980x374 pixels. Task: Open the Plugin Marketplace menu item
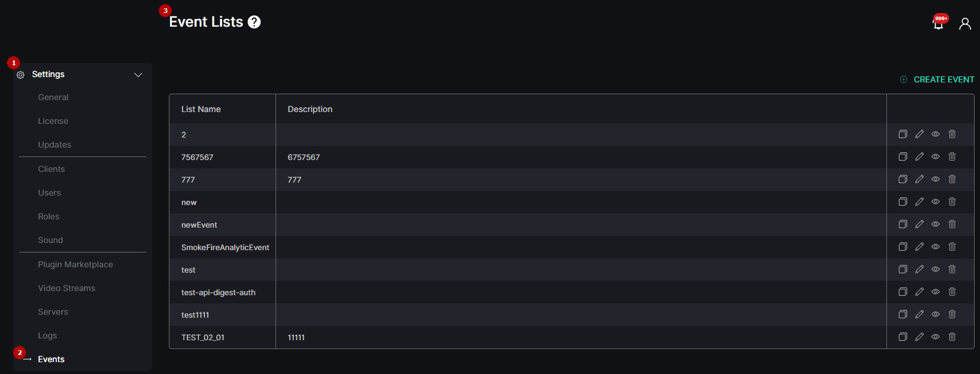(x=75, y=264)
